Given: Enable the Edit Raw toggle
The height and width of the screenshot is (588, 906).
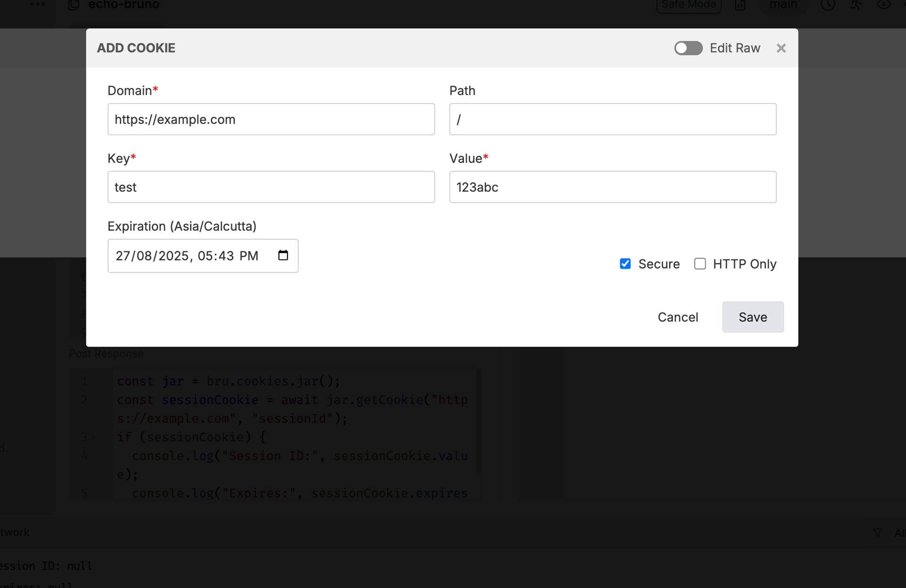Looking at the screenshot, I should pyautogui.click(x=688, y=48).
